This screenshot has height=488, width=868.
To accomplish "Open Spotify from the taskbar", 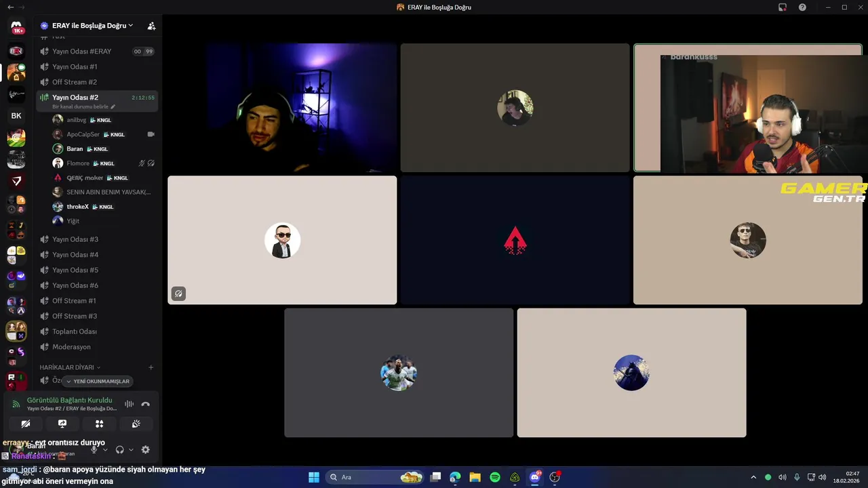I will tap(495, 477).
